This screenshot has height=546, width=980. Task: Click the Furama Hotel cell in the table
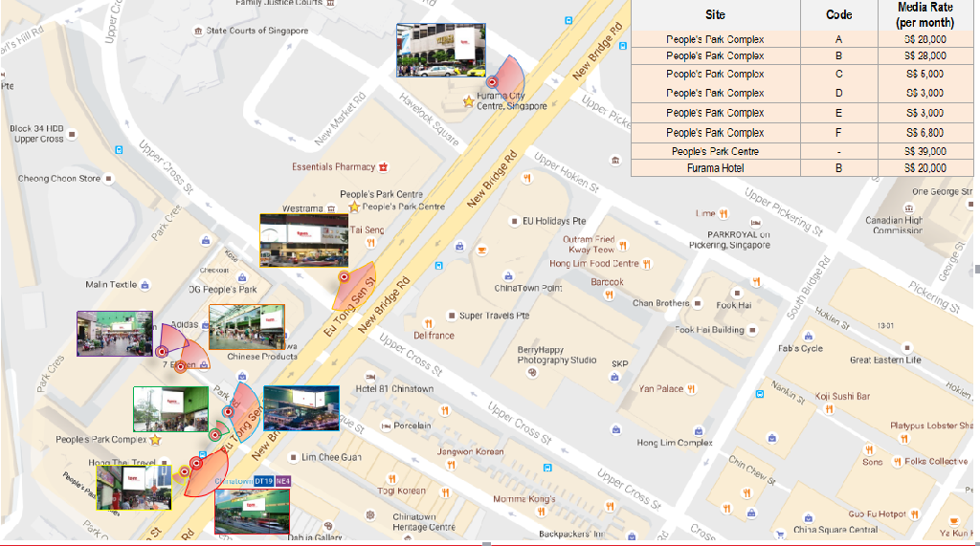[716, 168]
